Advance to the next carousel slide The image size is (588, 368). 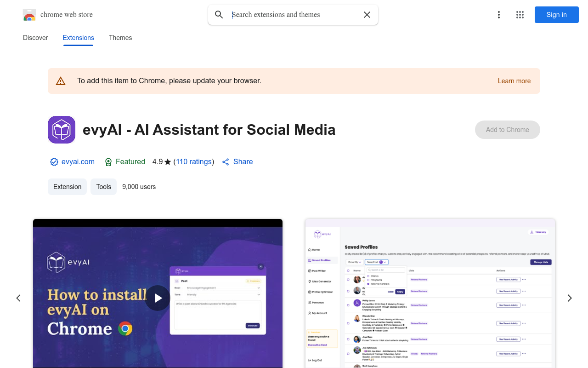click(x=570, y=298)
